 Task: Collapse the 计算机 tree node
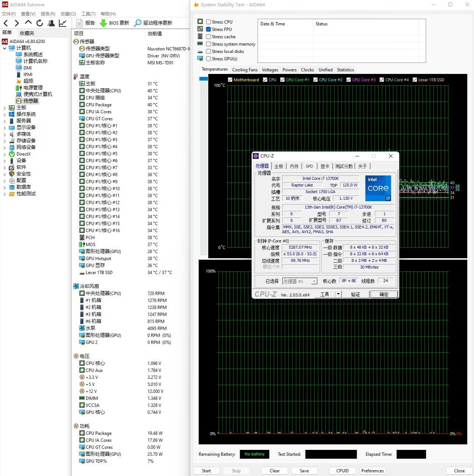tap(4, 48)
